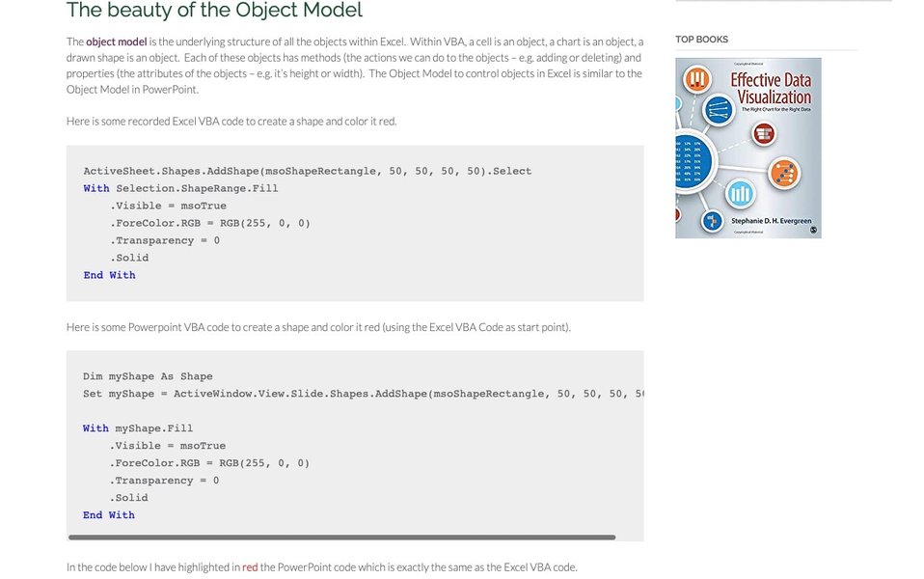This screenshot has width=924, height=579.
Task: Click the "Dim myShape As Shape" code line
Action: pos(148,376)
